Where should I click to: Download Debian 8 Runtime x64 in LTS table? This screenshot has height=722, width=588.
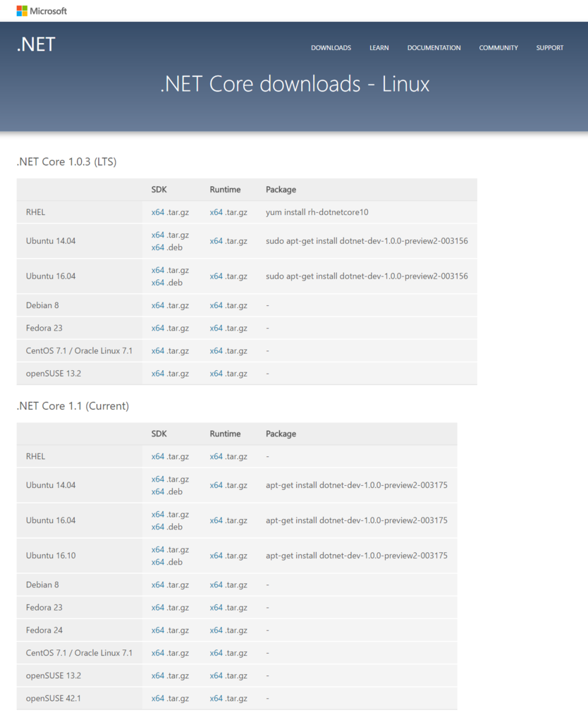(216, 305)
